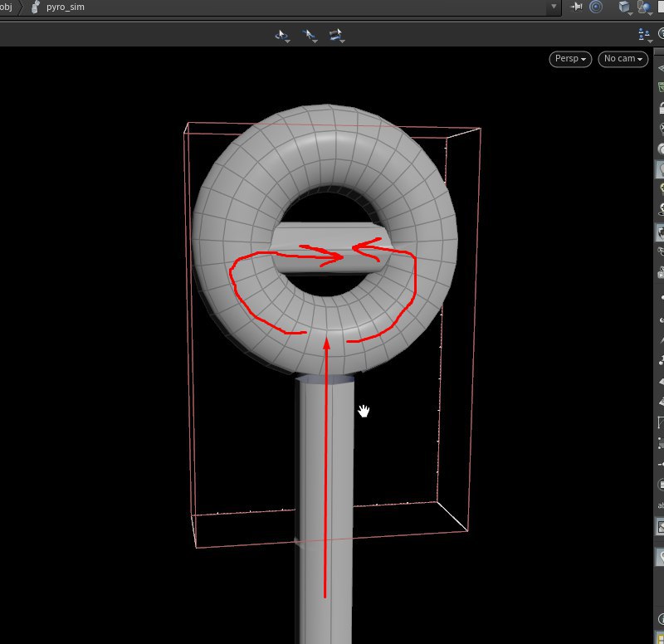The width and height of the screenshot is (664, 644).
Task: Open the gray cube display menu icon
Action: [625, 7]
